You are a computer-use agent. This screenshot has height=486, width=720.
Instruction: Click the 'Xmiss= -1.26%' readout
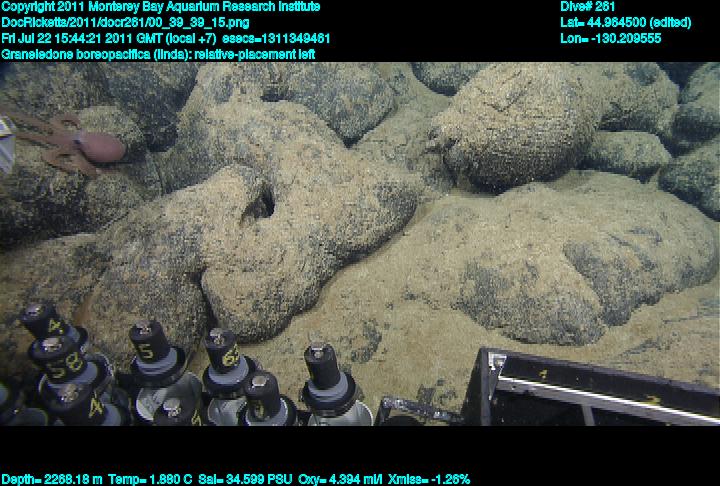pyautogui.click(x=429, y=480)
